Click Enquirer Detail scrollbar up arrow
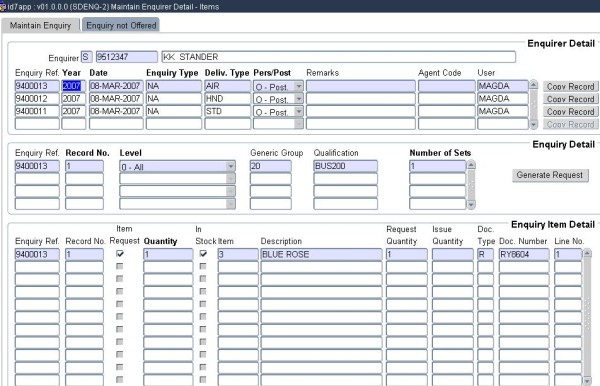The image size is (600, 386). click(533, 85)
